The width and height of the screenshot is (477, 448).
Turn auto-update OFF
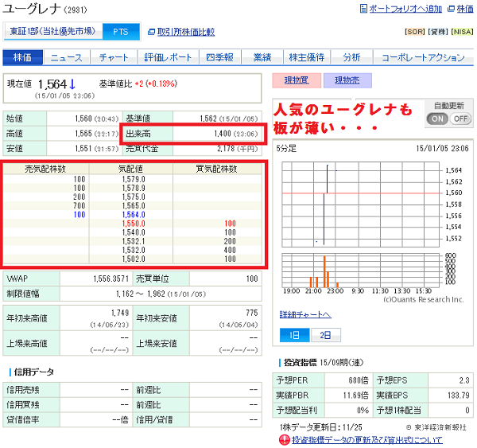(x=460, y=119)
